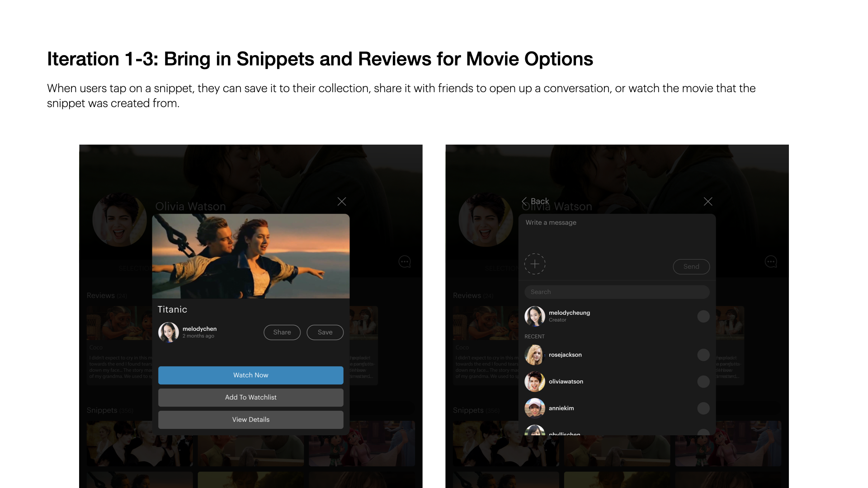The image size is (868, 488).
Task: Select melodycheung recipient radio circle
Action: pyautogui.click(x=703, y=316)
